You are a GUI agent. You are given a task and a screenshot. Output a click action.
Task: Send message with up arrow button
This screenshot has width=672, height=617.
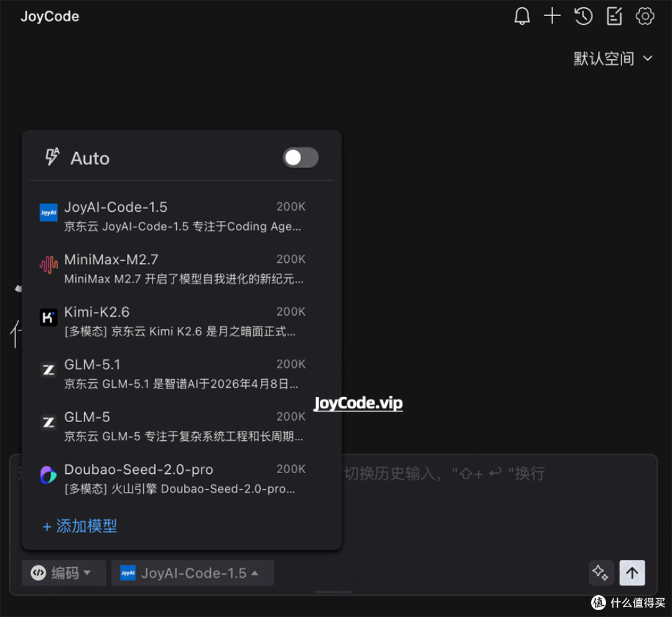point(632,573)
